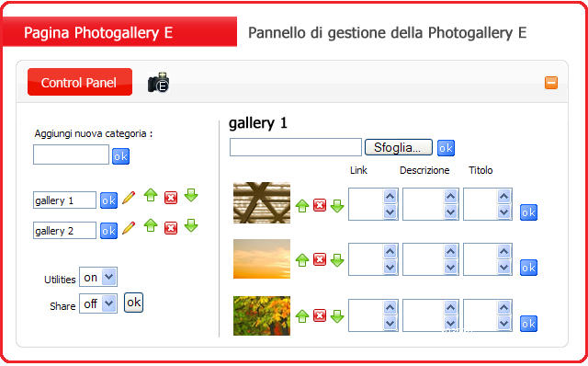
Task: Click the camera E photogallery icon
Action: pos(158,82)
